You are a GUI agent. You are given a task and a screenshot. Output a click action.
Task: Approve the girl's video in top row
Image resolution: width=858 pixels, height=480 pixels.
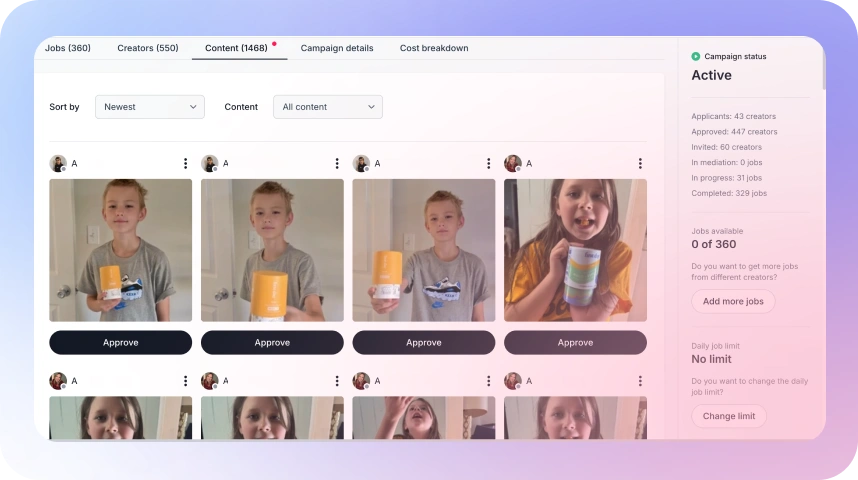[575, 343]
